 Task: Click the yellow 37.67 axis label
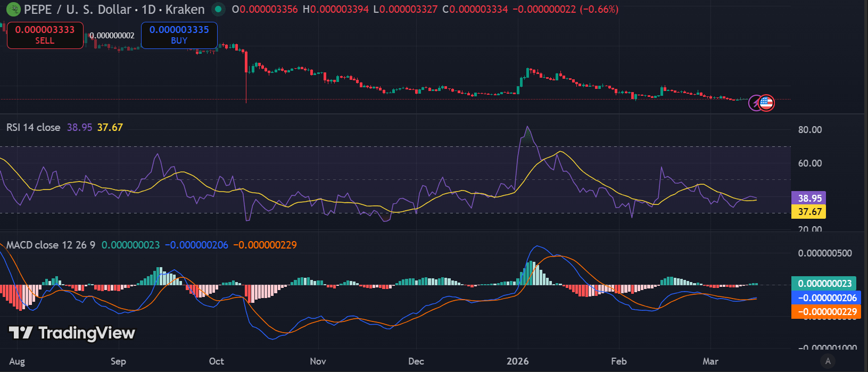[809, 212]
